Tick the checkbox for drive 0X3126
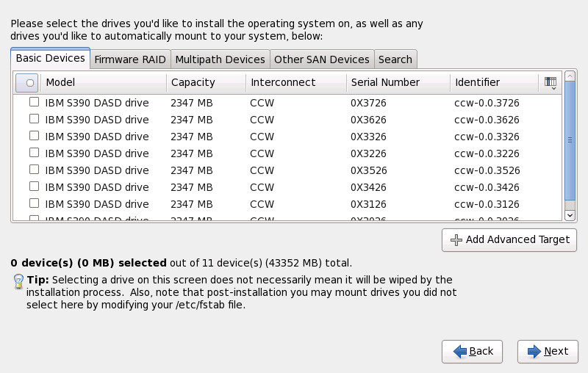The image size is (588, 373). (34, 203)
